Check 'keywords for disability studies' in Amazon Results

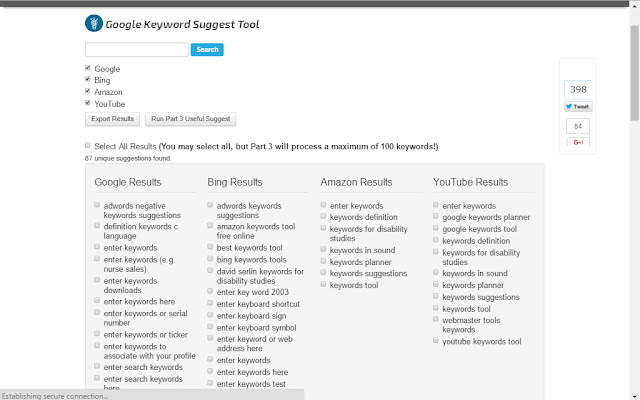coord(323,228)
